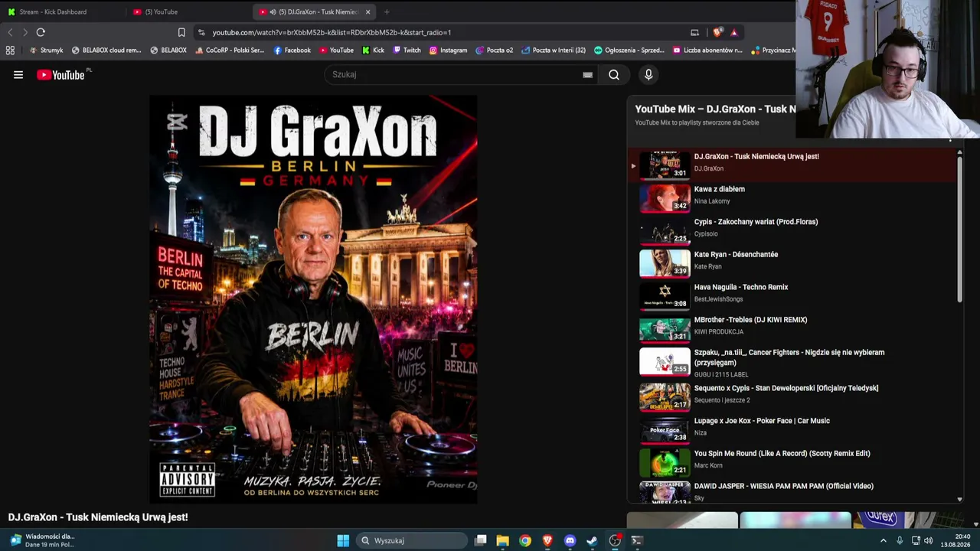Select Nigdzie się nie wybieram playlist entry

(792, 362)
